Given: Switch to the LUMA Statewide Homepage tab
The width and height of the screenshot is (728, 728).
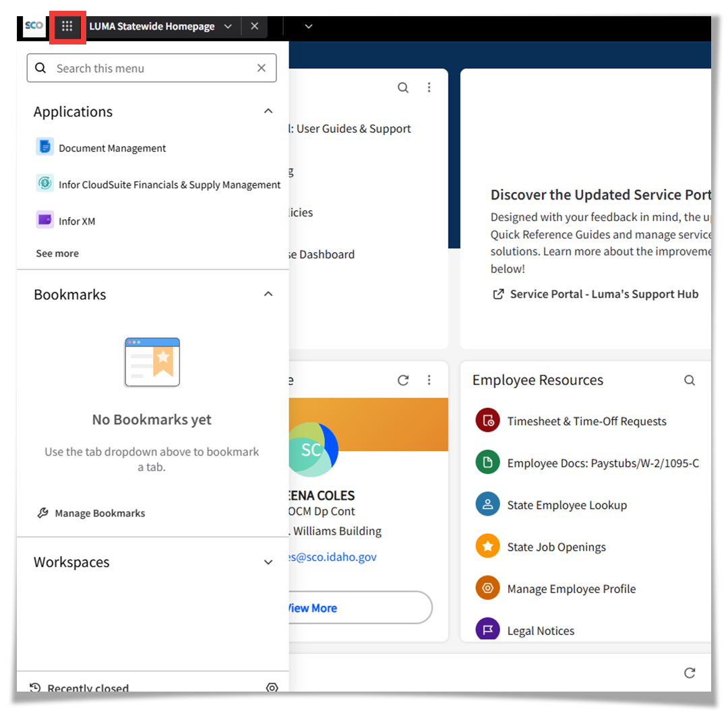Looking at the screenshot, I should pos(152,26).
